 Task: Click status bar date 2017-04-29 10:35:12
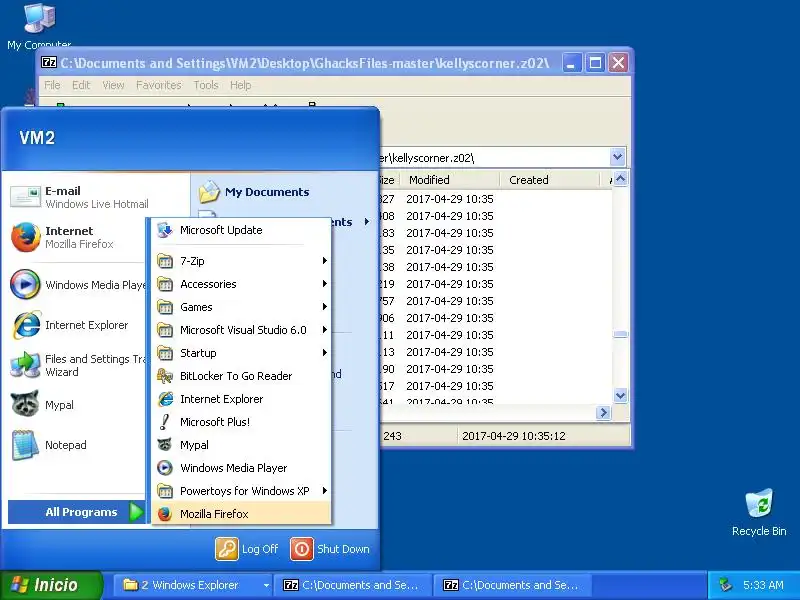coord(513,436)
